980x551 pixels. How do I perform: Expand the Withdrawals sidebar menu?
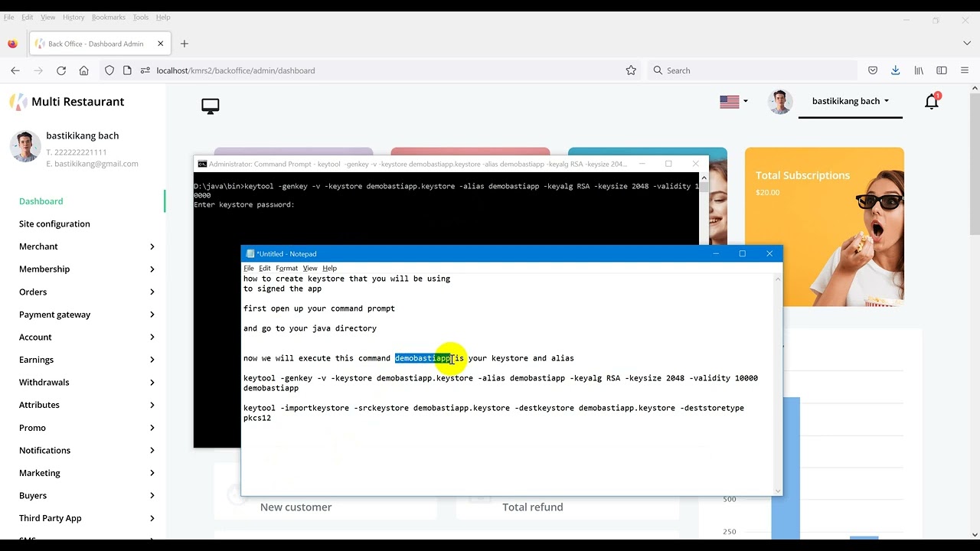click(x=87, y=383)
